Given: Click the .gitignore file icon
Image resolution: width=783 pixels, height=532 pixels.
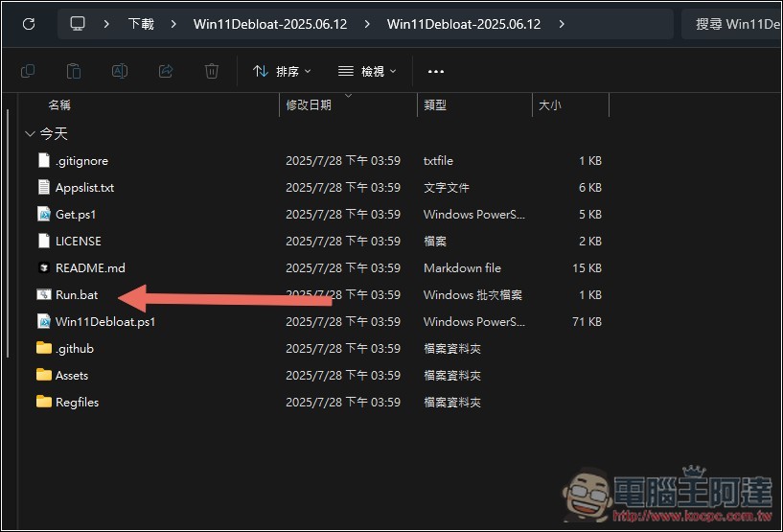Looking at the screenshot, I should [44, 160].
